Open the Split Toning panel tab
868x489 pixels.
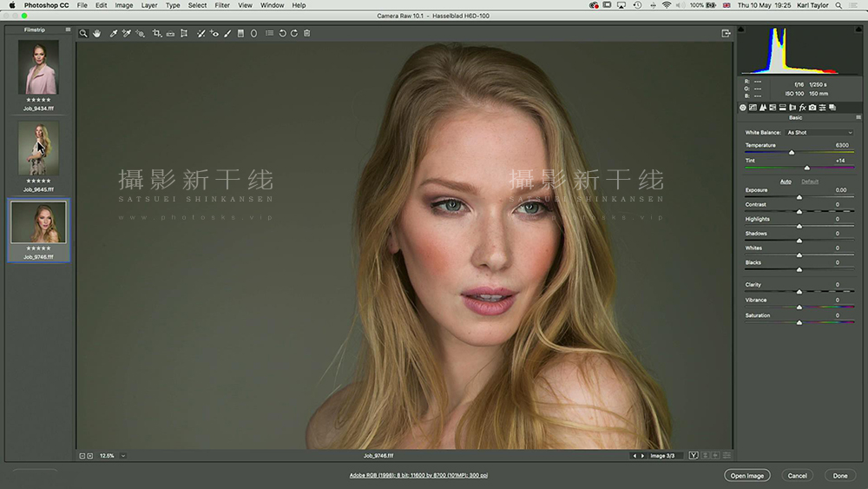tap(783, 108)
